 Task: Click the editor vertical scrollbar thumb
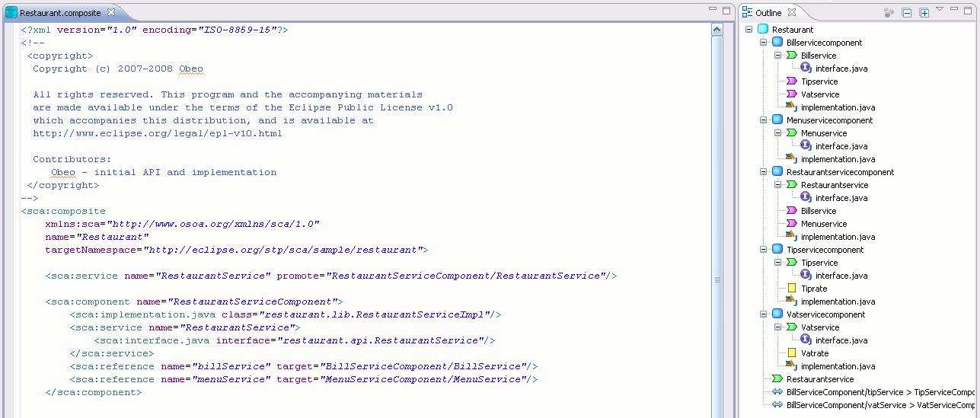(717, 279)
